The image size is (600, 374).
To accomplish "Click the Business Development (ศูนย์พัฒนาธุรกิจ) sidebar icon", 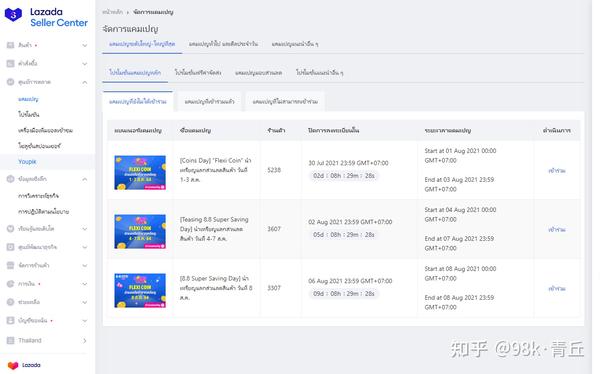I will [x=10, y=247].
